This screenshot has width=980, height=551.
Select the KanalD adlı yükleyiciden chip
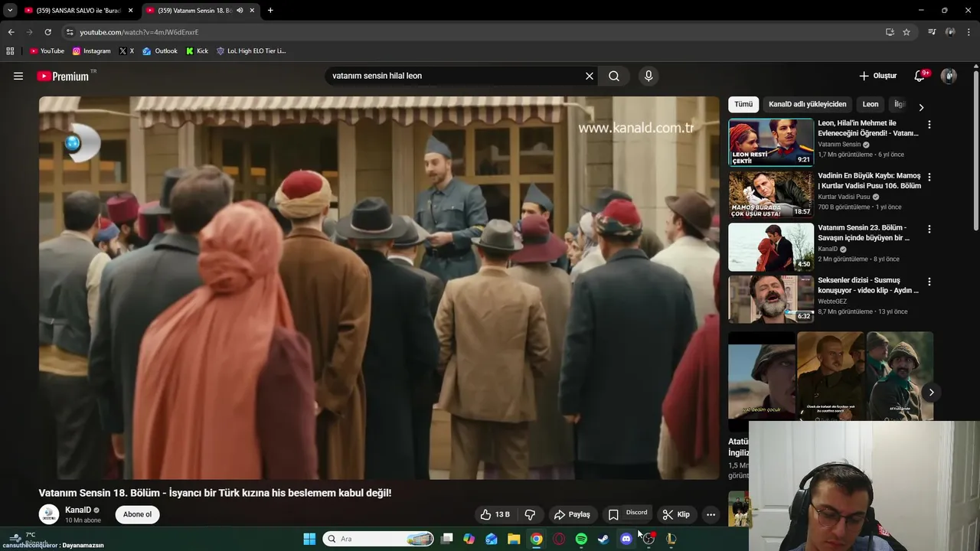808,104
